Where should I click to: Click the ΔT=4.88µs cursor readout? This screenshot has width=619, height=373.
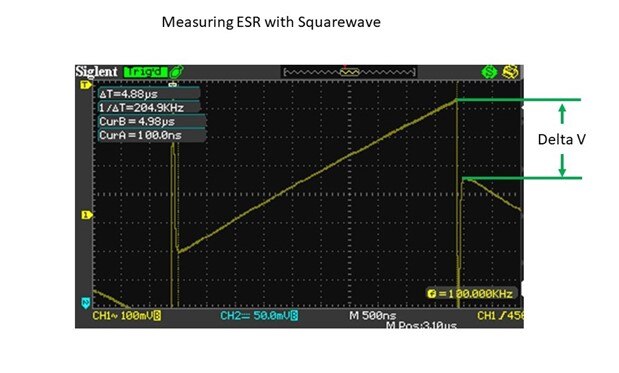coord(148,94)
